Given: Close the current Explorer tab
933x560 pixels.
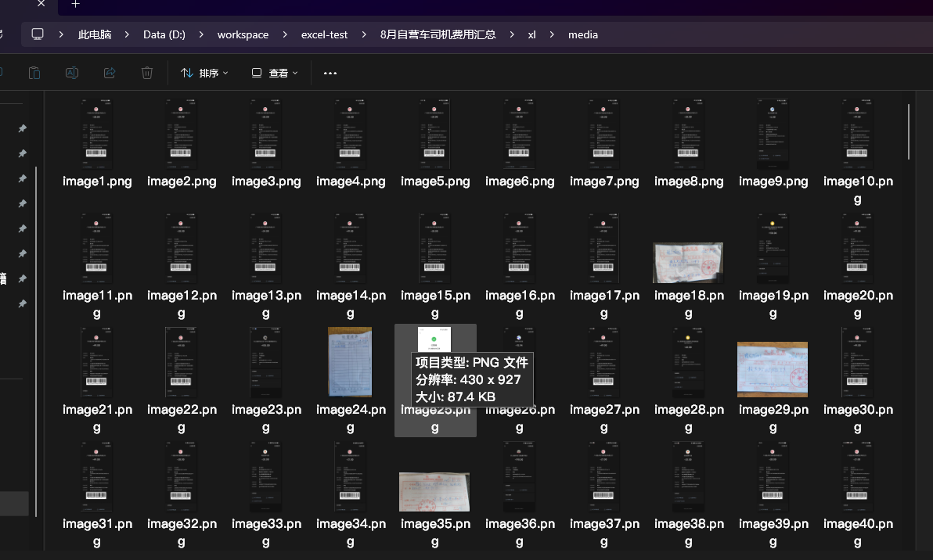Looking at the screenshot, I should pos(41,5).
